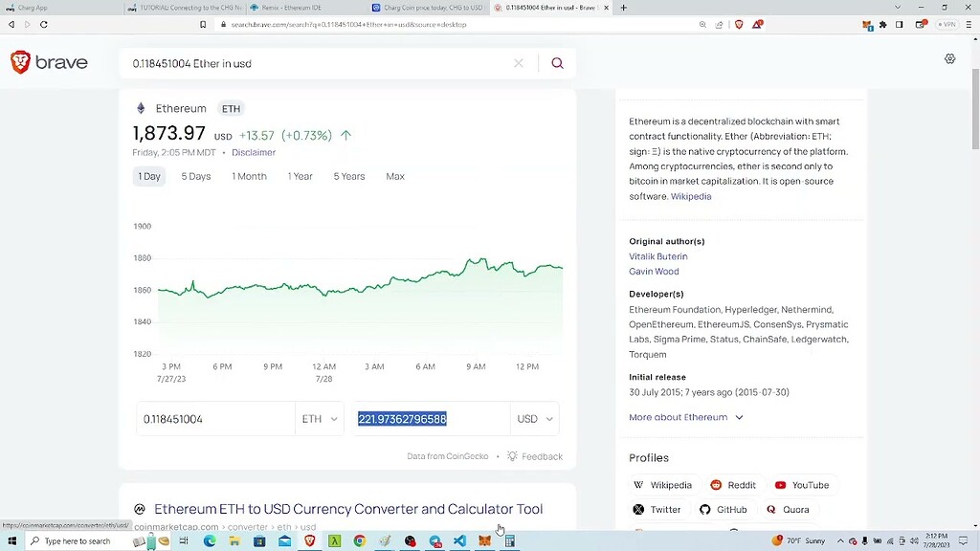980x551 pixels.
Task: Expand More about Ethereum
Action: [685, 417]
